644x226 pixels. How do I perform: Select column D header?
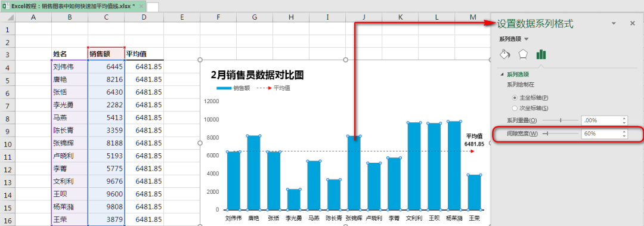pyautogui.click(x=144, y=17)
